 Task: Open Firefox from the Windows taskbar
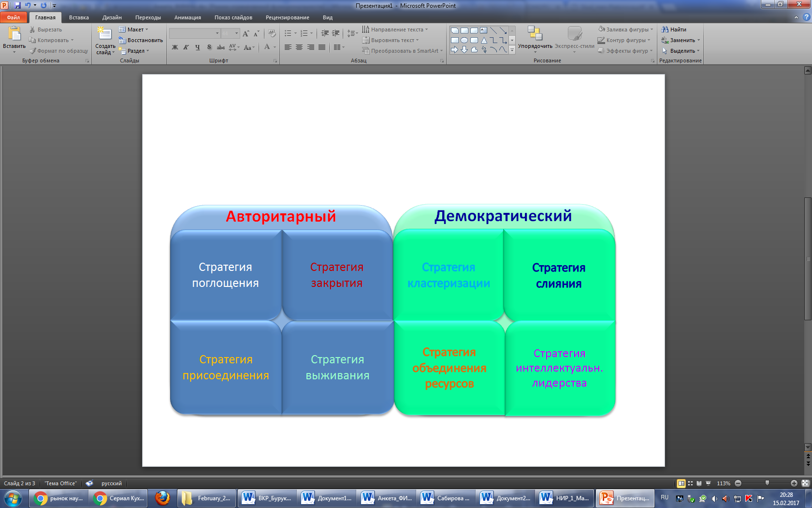[162, 498]
